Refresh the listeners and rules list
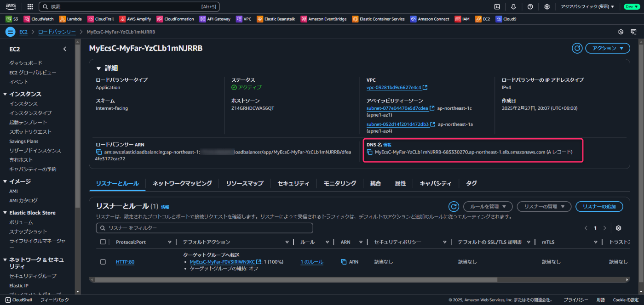 coord(454,207)
